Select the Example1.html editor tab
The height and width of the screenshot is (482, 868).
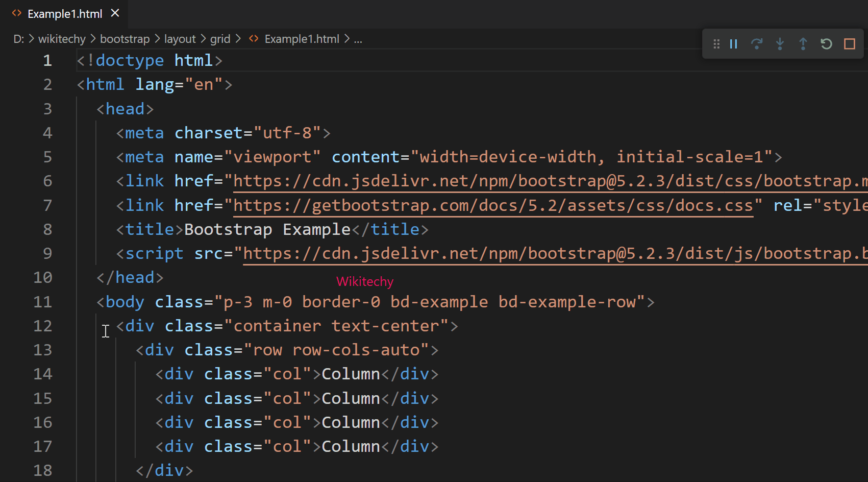(x=64, y=14)
